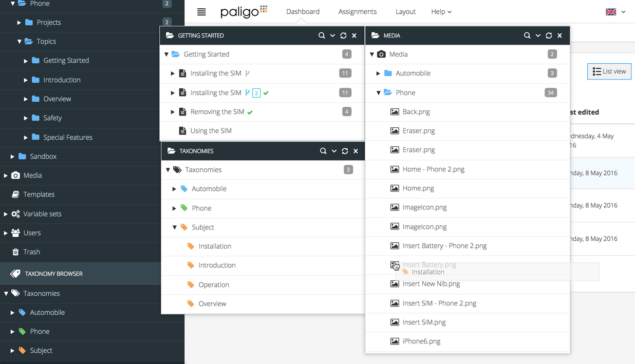The height and width of the screenshot is (364, 635).
Task: Expand the Automobile taxonomy
Action: pos(175,188)
